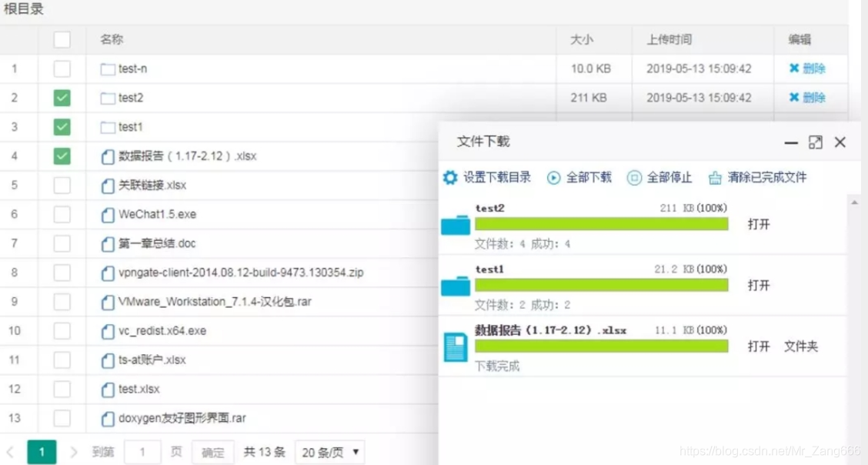Click the file icon next to WeChat1.5.exe
This screenshot has width=868, height=465.
point(108,216)
